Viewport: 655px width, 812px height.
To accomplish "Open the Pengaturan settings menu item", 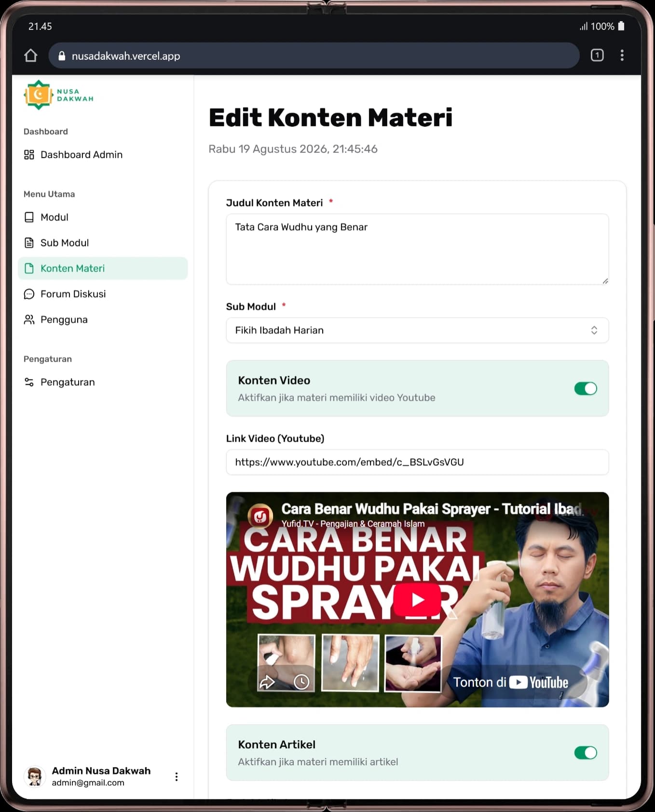I will [x=103, y=382].
